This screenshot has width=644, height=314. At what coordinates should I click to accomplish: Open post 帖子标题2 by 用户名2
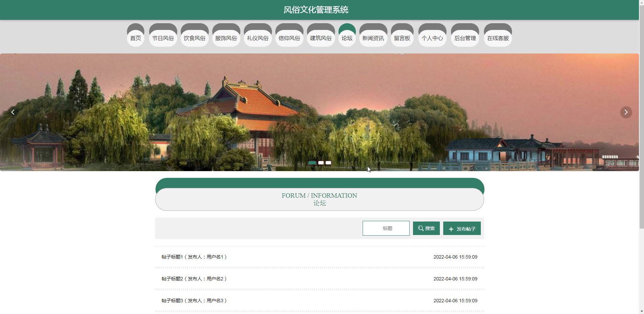[x=319, y=279]
